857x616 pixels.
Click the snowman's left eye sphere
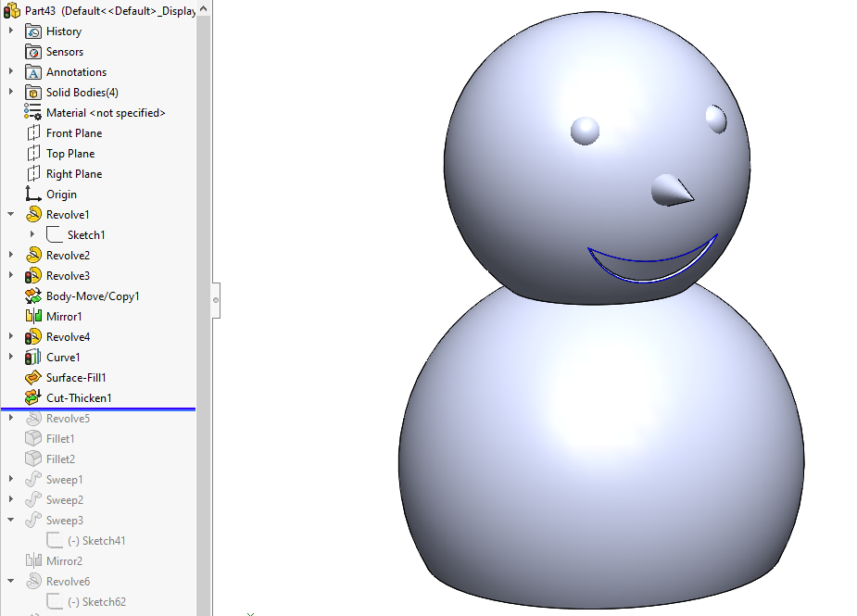click(x=585, y=132)
